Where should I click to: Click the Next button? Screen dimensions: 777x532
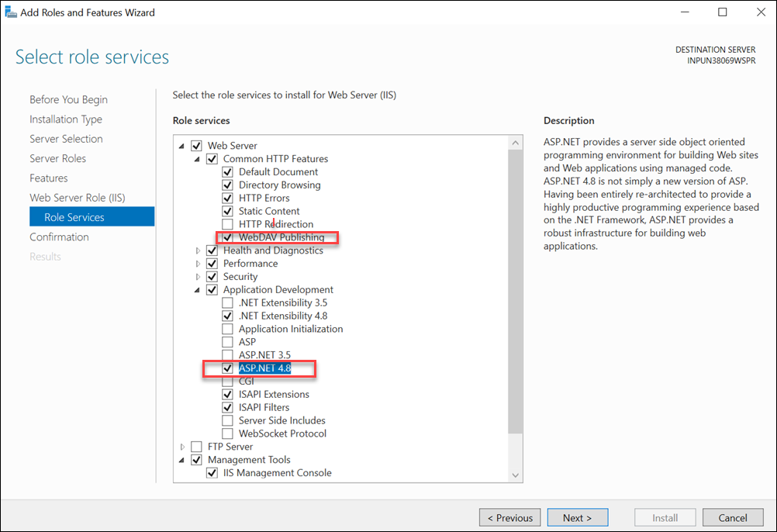click(x=577, y=517)
